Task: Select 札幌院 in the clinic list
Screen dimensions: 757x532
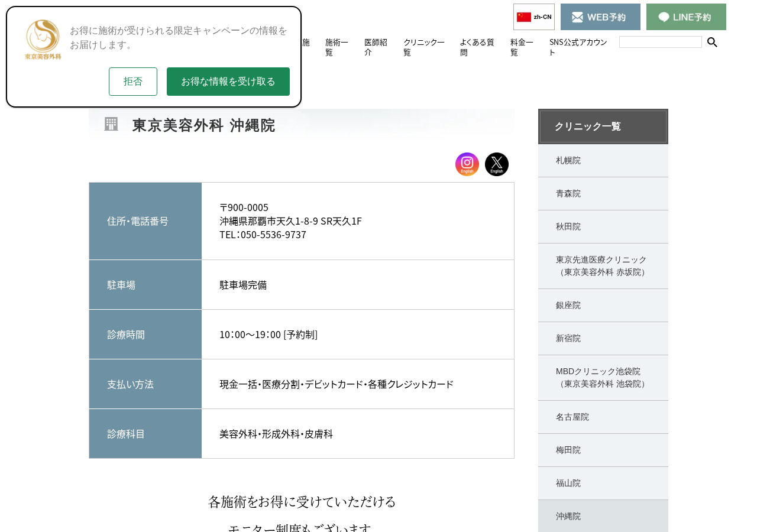Action: click(x=603, y=161)
